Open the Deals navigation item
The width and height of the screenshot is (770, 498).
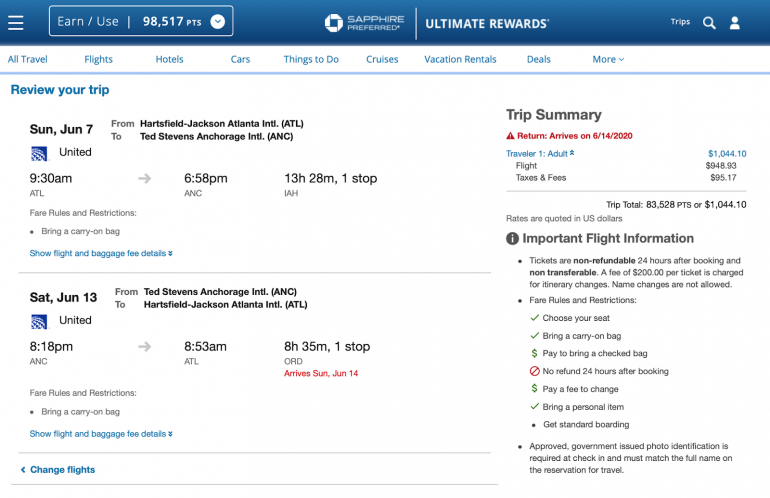coord(538,59)
